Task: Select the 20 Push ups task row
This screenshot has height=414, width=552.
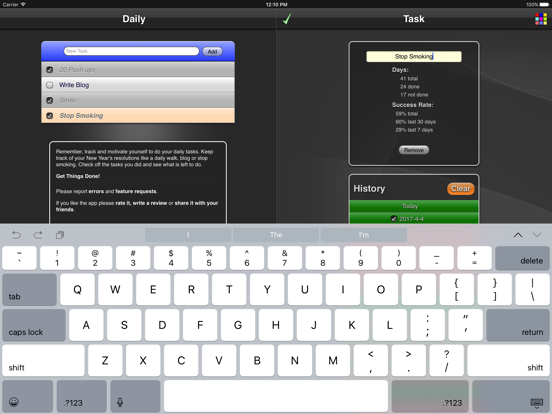Action: 138,70
